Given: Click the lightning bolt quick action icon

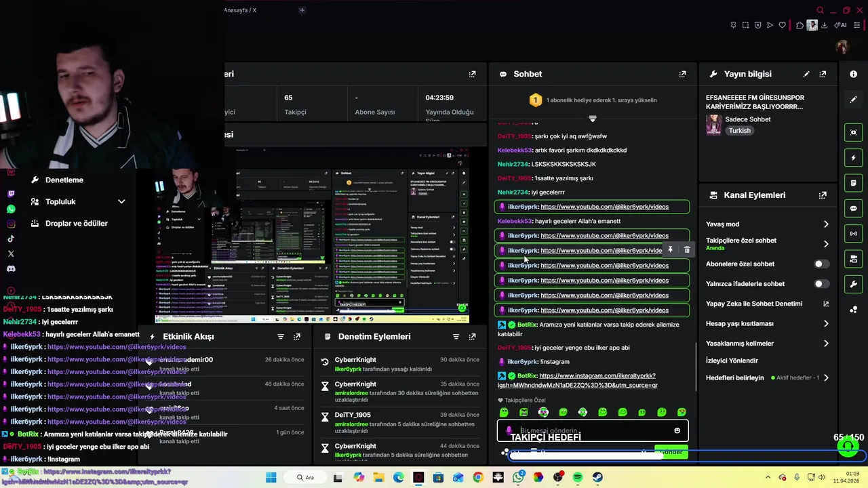Looking at the screenshot, I should point(854,158).
